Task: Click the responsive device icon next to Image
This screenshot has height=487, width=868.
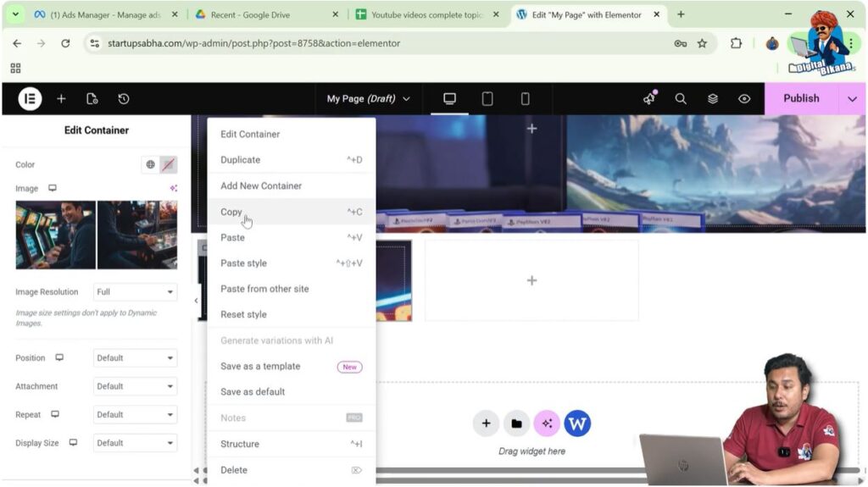Action: 53,188
